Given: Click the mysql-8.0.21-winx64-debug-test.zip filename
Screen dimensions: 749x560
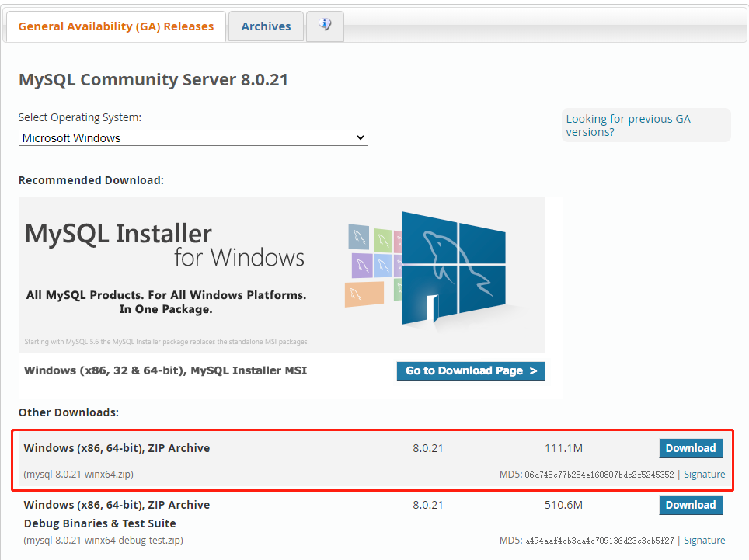Looking at the screenshot, I should click(x=101, y=540).
